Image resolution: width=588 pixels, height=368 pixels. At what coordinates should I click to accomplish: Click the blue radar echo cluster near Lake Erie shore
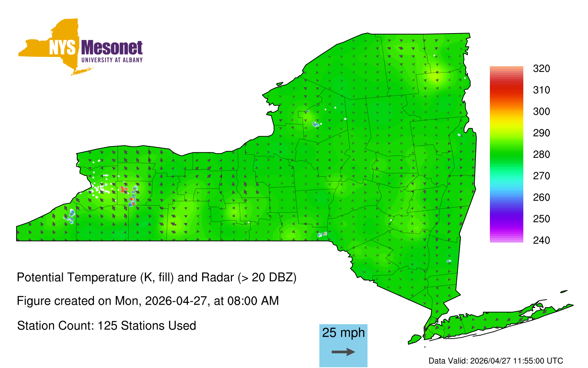click(71, 216)
